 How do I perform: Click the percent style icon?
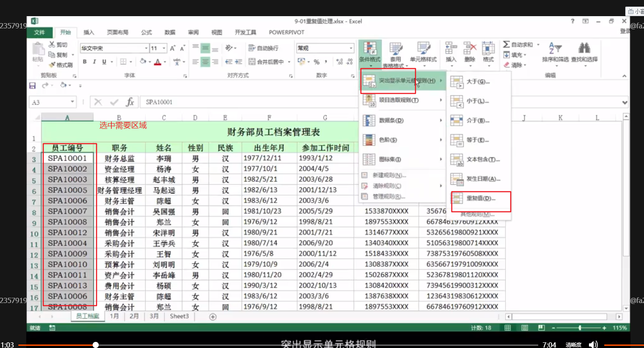point(316,62)
